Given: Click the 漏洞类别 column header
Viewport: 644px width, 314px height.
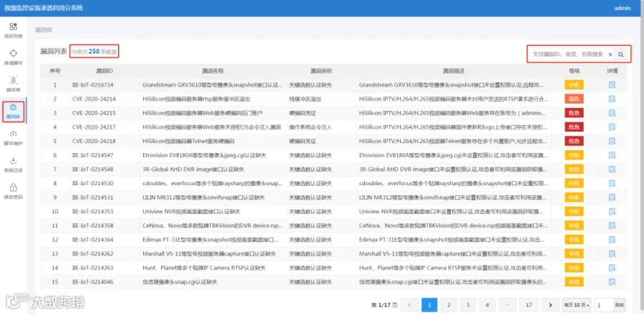Looking at the screenshot, I should [x=321, y=71].
